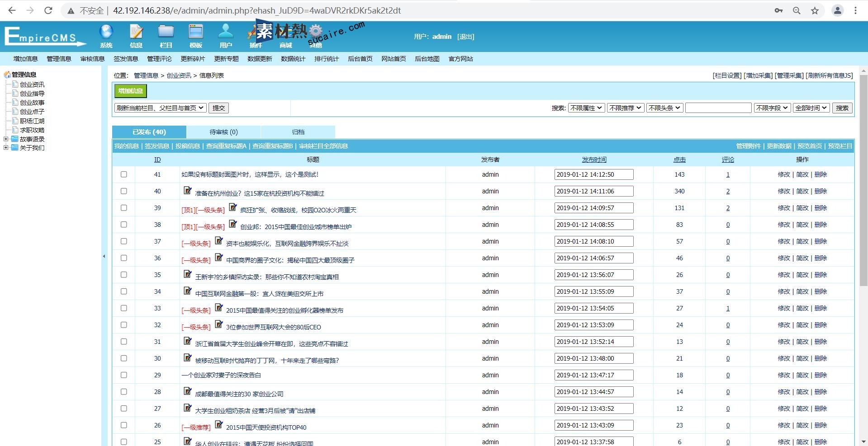The width and height of the screenshot is (868, 446).
Task: Check the box for article ID 39
Action: [124, 208]
